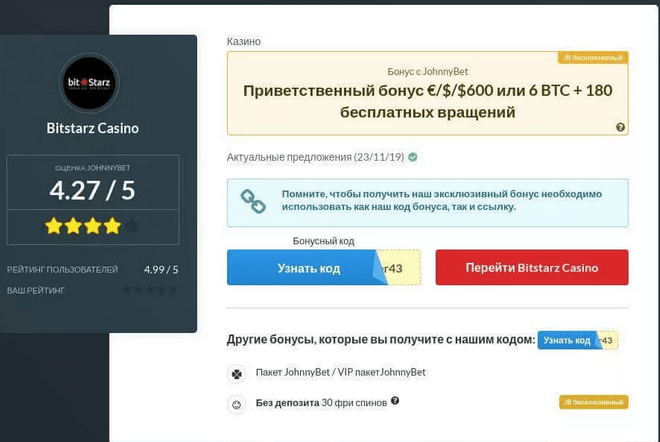The height and width of the screenshot is (442, 660).
Task: Click the chain link icon
Action: coord(253,202)
